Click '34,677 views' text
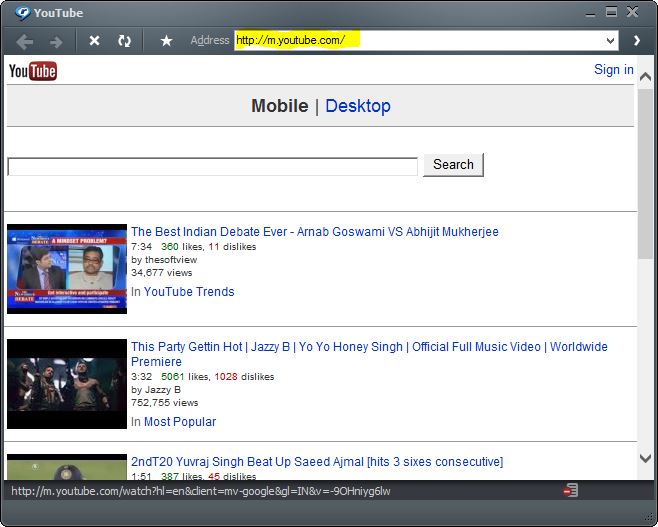 click(x=162, y=273)
